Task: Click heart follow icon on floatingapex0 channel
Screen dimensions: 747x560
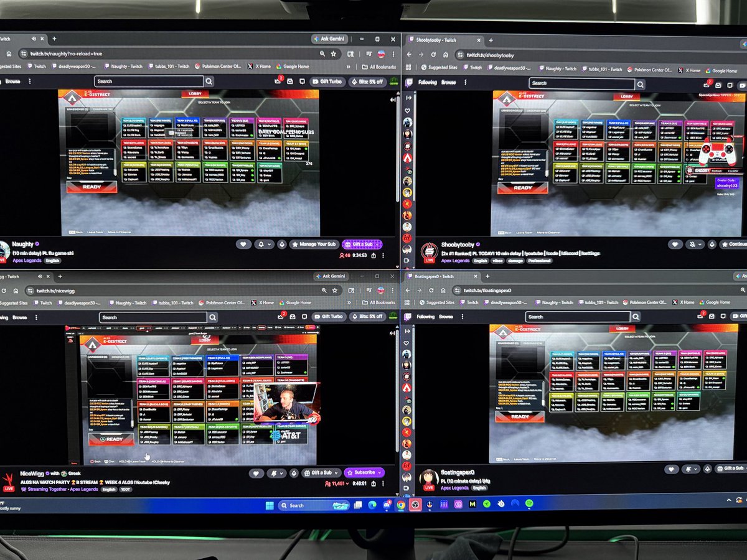Action: [x=672, y=469]
